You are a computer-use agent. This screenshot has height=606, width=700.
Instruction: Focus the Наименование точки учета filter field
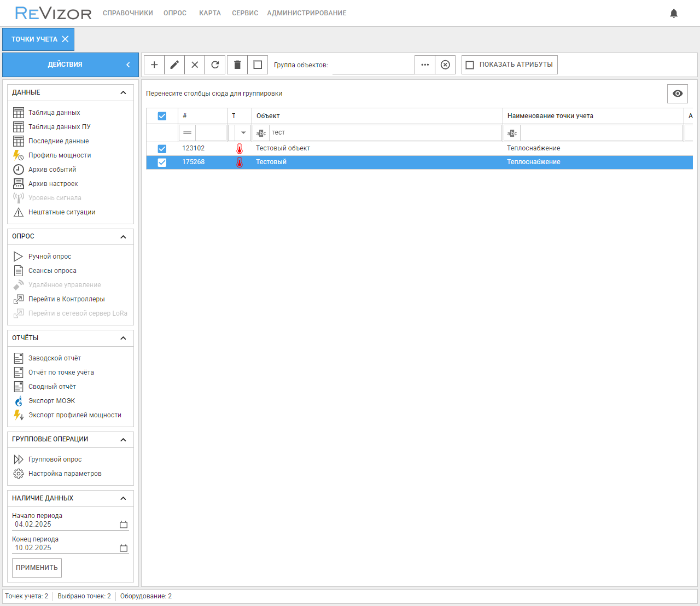point(601,133)
